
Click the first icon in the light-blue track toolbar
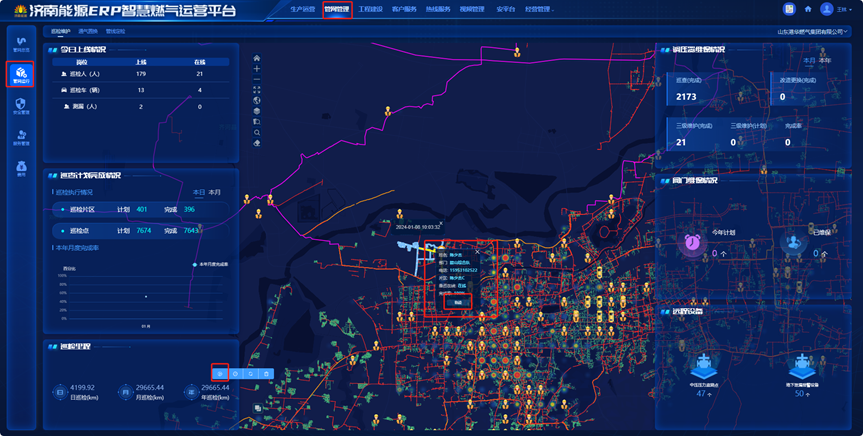click(220, 373)
